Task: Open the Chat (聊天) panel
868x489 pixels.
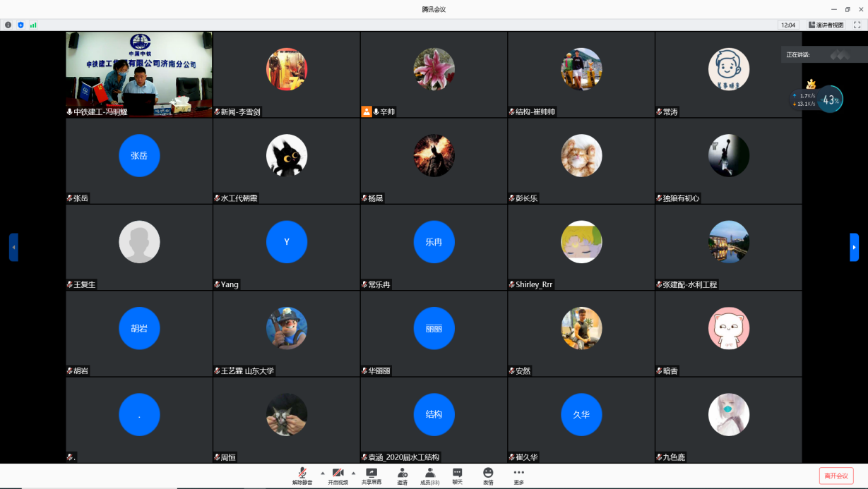Action: coord(457,476)
